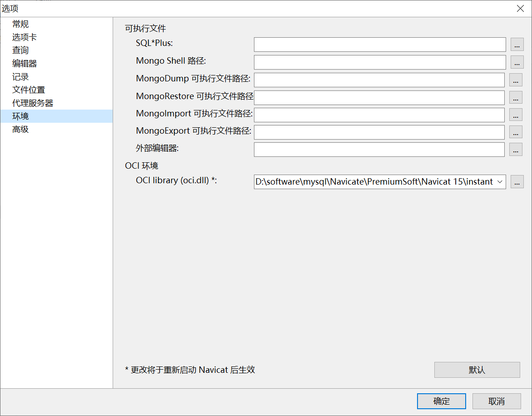Browse for the OCI library oci.dll
The height and width of the screenshot is (416, 532).
(x=517, y=182)
